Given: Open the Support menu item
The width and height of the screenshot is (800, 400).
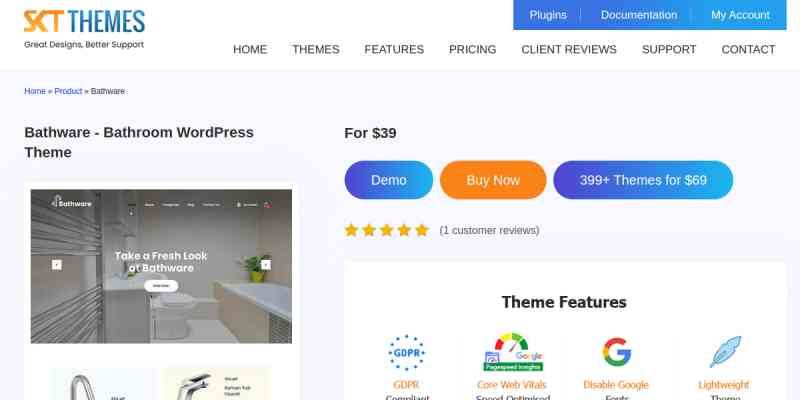Looking at the screenshot, I should (669, 49).
